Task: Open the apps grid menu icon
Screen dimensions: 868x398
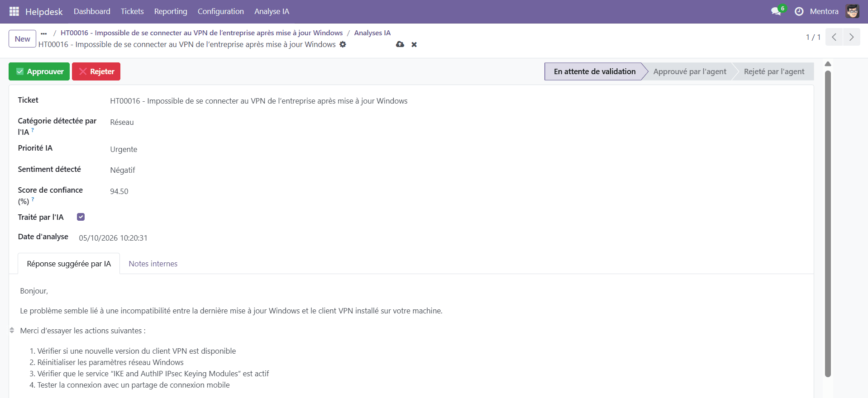Action: click(x=14, y=11)
